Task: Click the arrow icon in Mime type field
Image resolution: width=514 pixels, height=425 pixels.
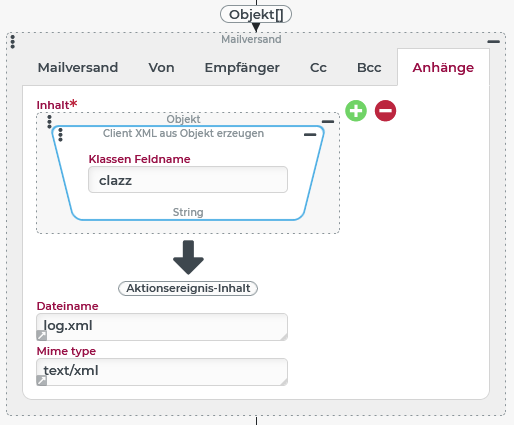Action: pyautogui.click(x=42, y=380)
